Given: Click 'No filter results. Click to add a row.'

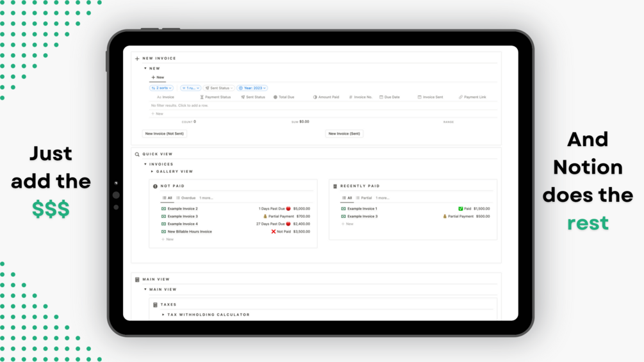Looking at the screenshot, I should click(x=179, y=106).
